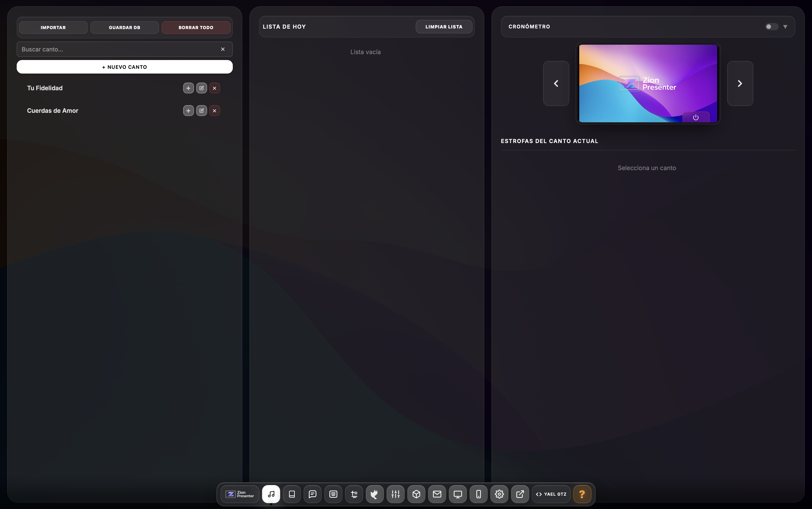Open the smartphone remote icon
812x509 pixels.
(x=479, y=494)
